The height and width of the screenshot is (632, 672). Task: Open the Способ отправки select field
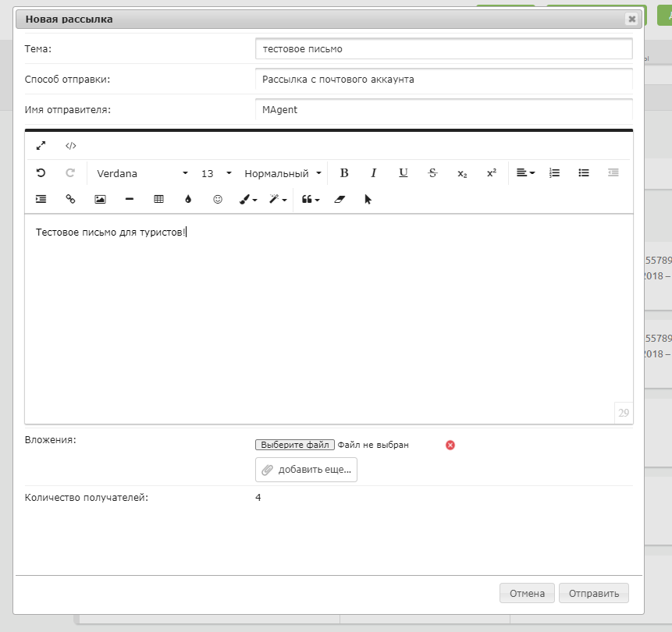tap(444, 80)
